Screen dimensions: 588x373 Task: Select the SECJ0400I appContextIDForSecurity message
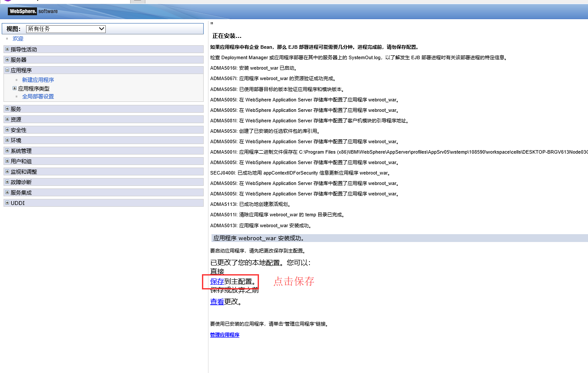click(300, 173)
